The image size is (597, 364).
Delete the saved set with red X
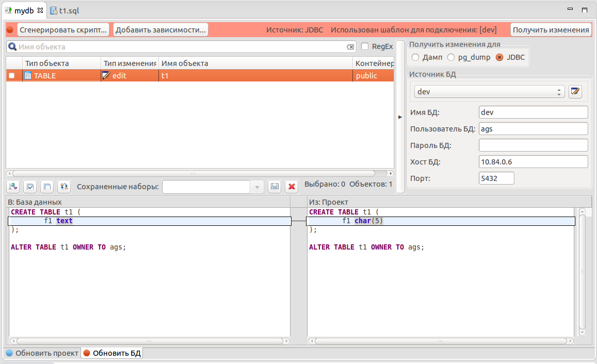click(292, 186)
